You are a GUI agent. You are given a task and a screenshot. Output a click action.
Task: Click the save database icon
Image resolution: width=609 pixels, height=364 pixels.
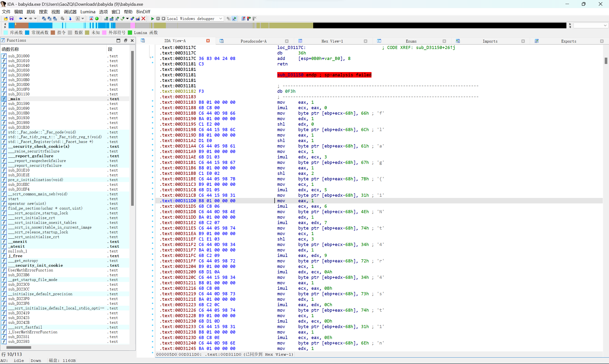coord(11,19)
